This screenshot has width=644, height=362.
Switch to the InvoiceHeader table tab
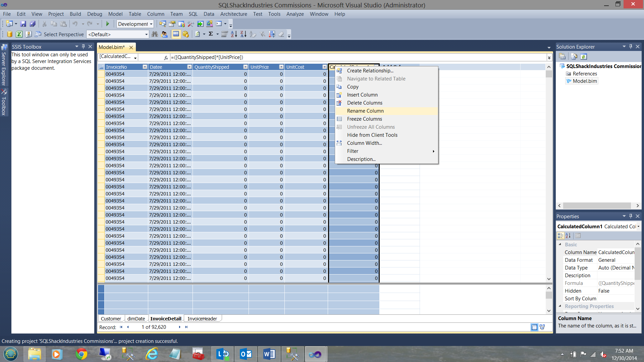[202, 319]
